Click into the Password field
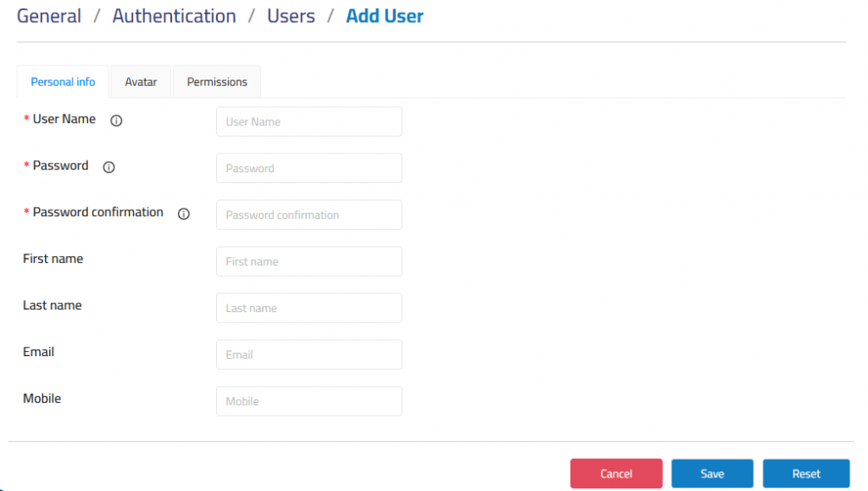Screen dimensions: 868x491 pyautogui.click(x=309, y=168)
